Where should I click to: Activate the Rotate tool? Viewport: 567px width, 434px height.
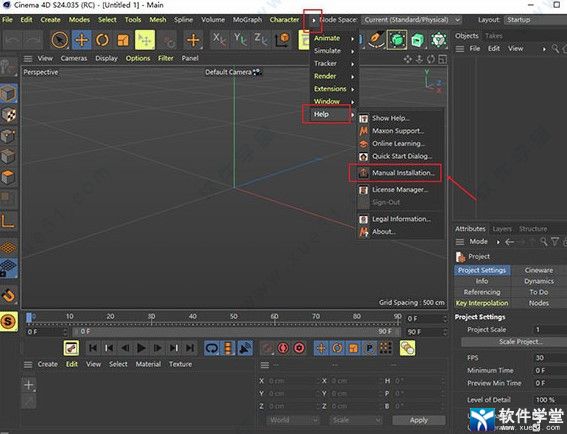pos(102,40)
